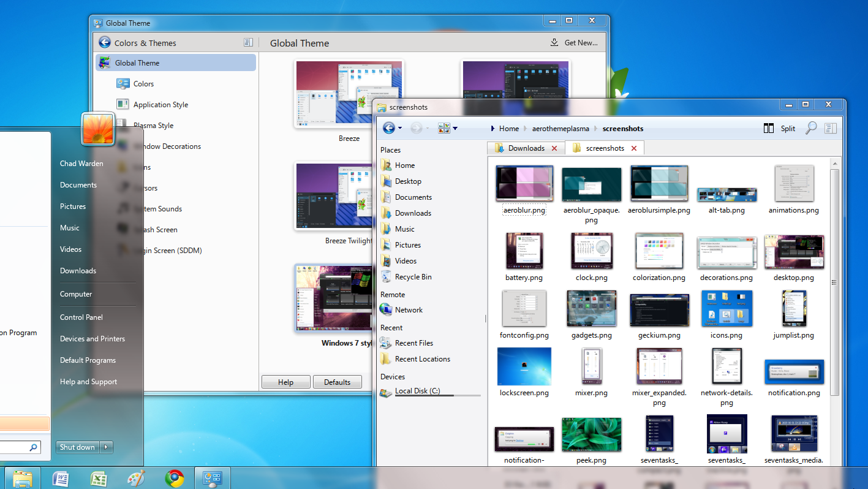The image size is (868, 489).
Task: Click the Shut down button
Action: (x=77, y=447)
